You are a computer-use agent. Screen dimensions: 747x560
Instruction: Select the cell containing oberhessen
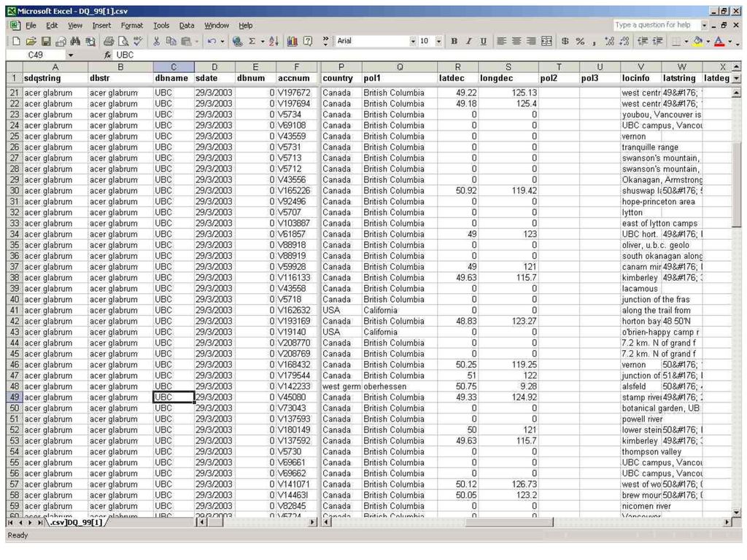[x=399, y=386]
